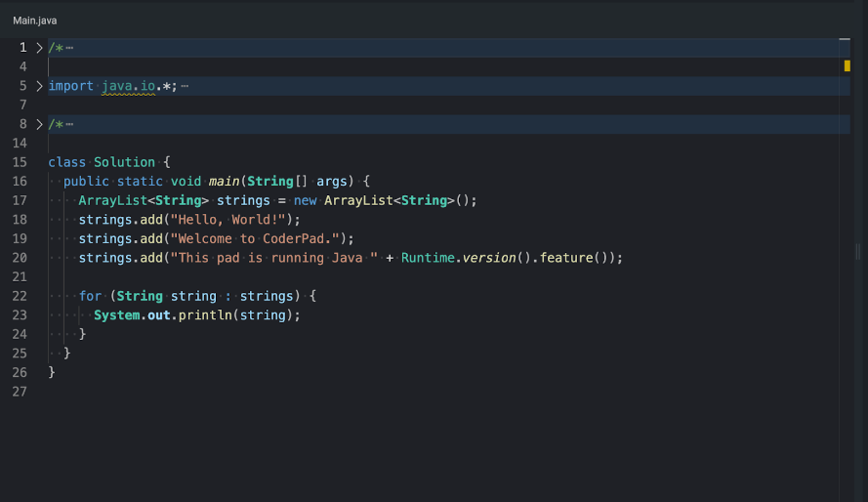Click the ellipsis icon on folded line 8
This screenshot has width=868, height=502.
coord(69,124)
